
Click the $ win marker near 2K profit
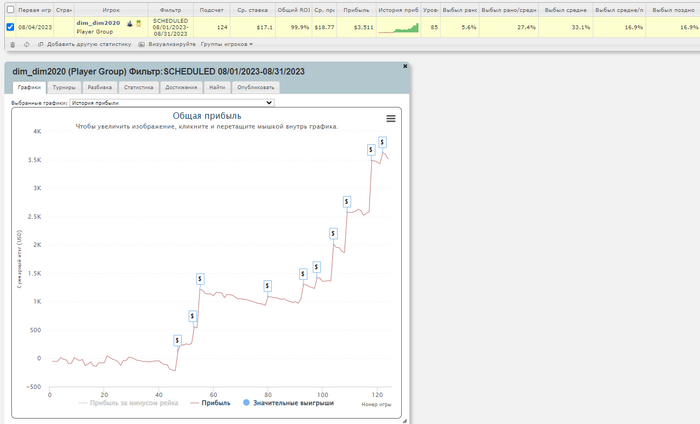coord(333,233)
